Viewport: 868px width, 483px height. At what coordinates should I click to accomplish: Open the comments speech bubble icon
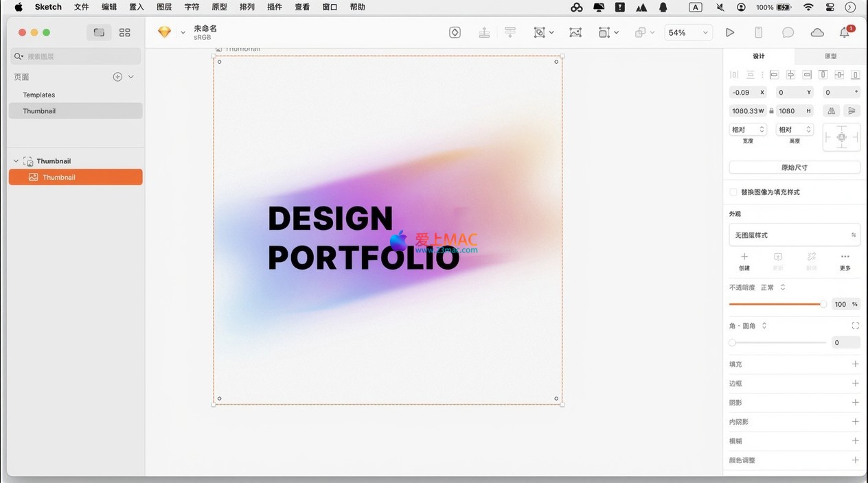[788, 32]
